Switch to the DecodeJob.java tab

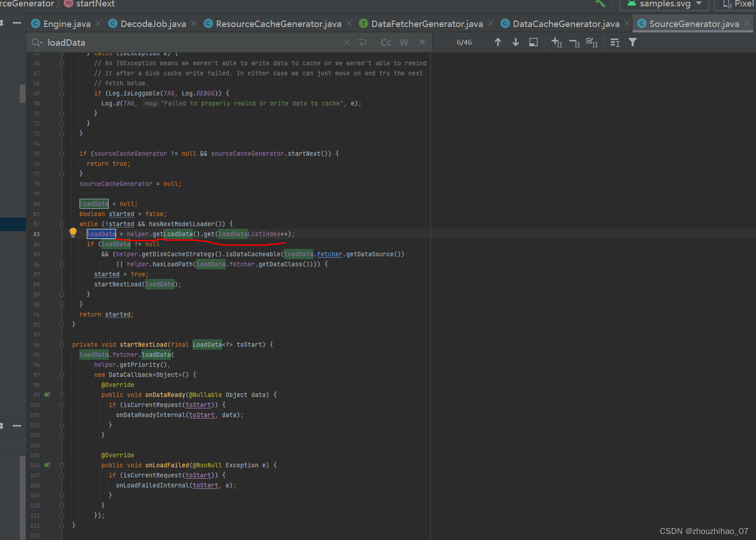point(153,24)
